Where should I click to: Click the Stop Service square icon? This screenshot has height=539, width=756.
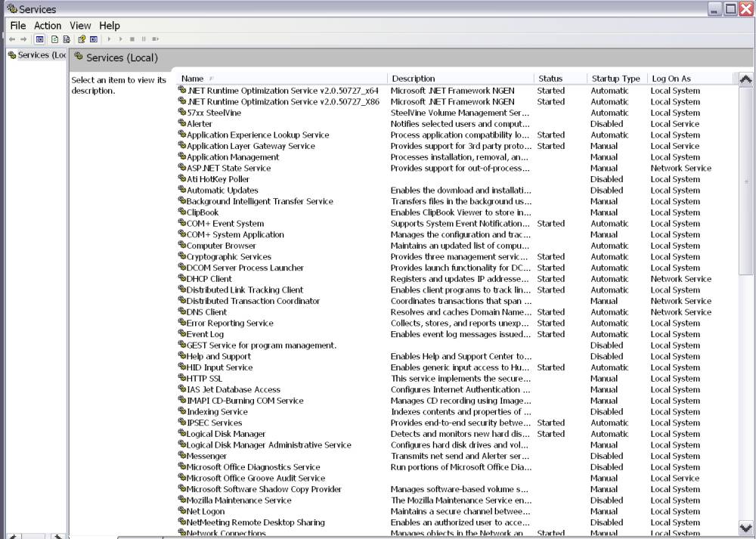[x=132, y=39]
